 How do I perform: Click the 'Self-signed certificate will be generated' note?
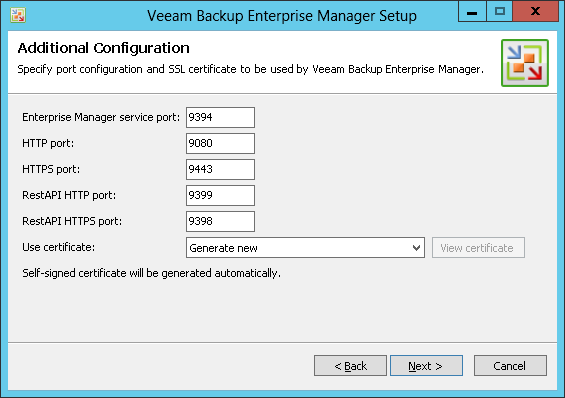(151, 273)
